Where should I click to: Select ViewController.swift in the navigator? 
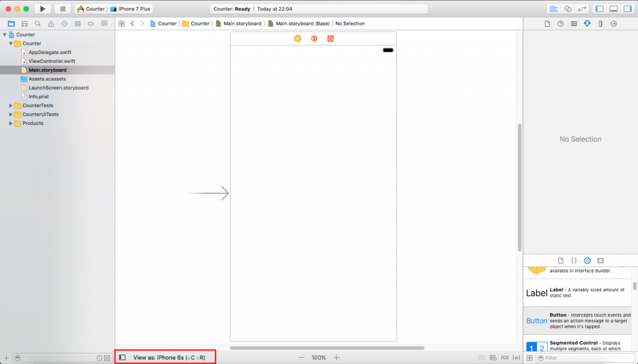pyautogui.click(x=52, y=61)
